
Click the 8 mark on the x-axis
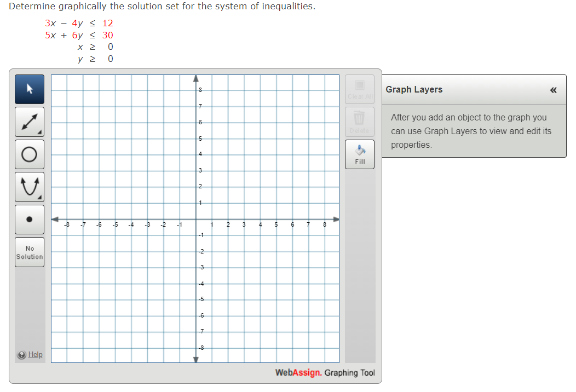[x=325, y=224]
